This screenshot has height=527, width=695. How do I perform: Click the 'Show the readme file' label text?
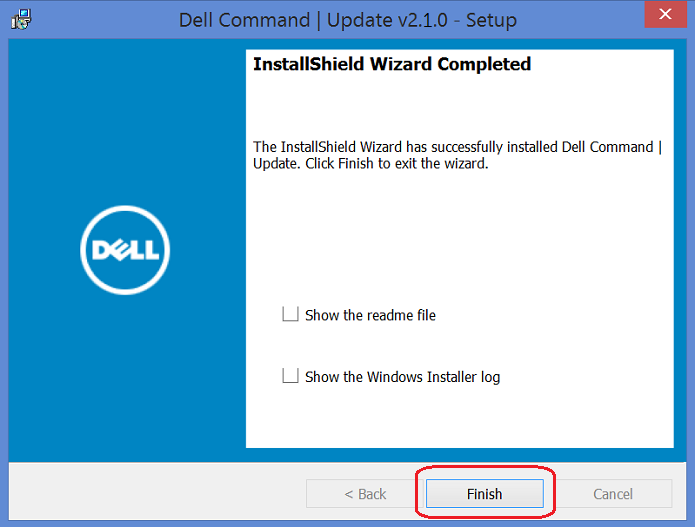(x=370, y=315)
